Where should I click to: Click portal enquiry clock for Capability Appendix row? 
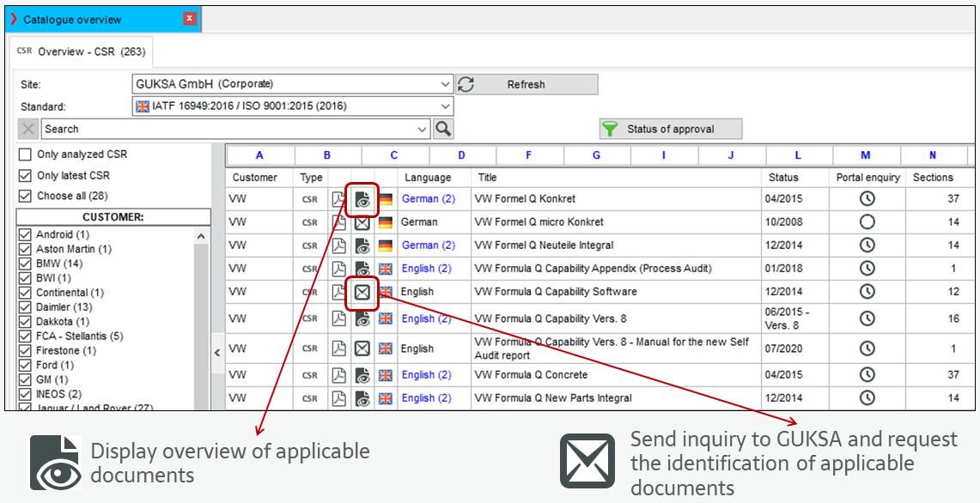[x=867, y=268]
